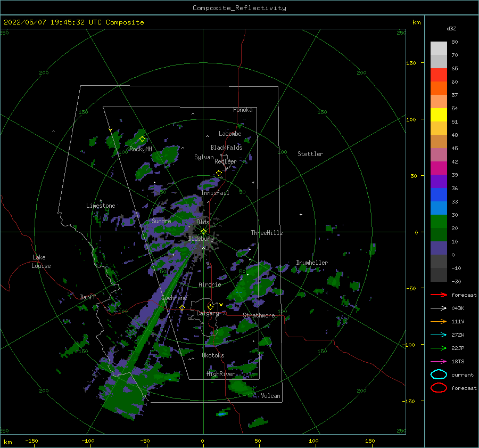Screen dimensions: 479x448
Task: Click the 2022/05/07 19:45:32 UTC timestamp
Action: point(73,22)
